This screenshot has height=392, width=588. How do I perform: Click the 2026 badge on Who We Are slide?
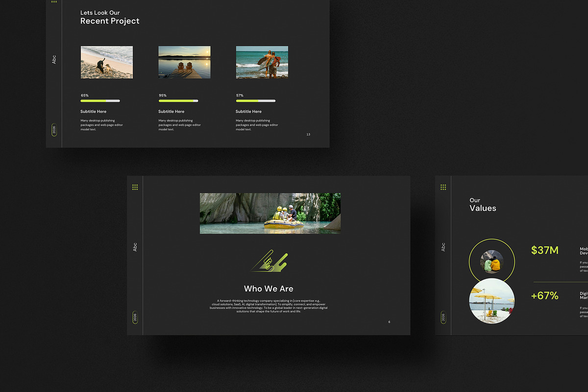[x=135, y=317]
